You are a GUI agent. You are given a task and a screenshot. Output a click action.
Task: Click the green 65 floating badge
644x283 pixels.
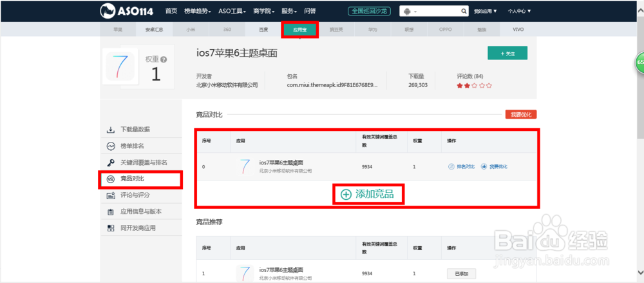pos(639,63)
